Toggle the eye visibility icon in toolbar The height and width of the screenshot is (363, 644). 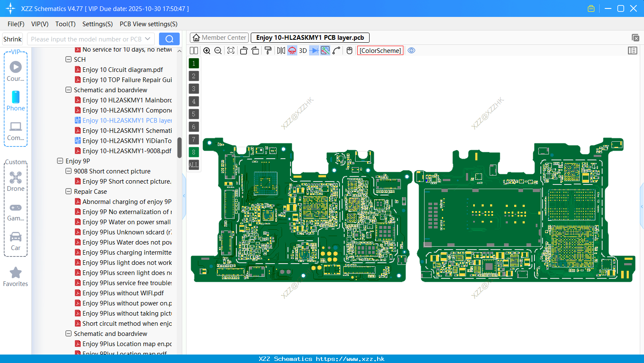pyautogui.click(x=411, y=50)
